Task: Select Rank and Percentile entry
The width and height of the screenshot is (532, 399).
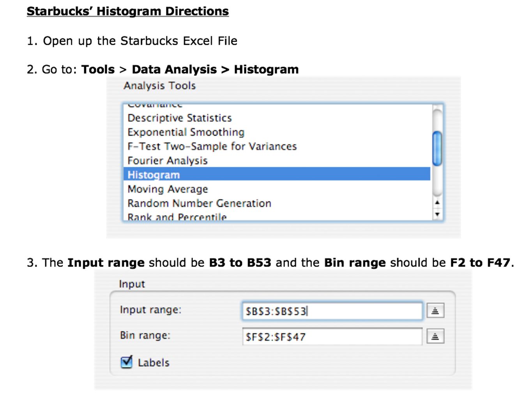Action: click(277, 216)
